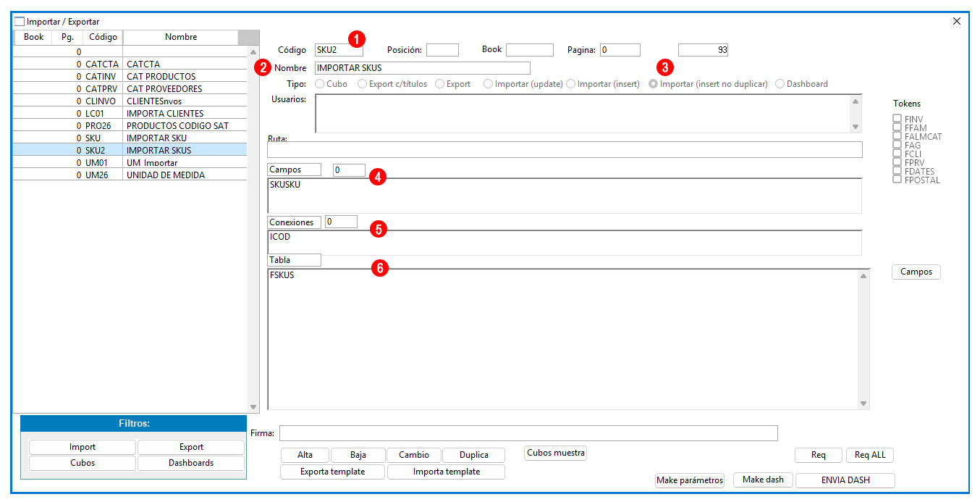
Task: Click the Conexiones label button
Action: [294, 222]
